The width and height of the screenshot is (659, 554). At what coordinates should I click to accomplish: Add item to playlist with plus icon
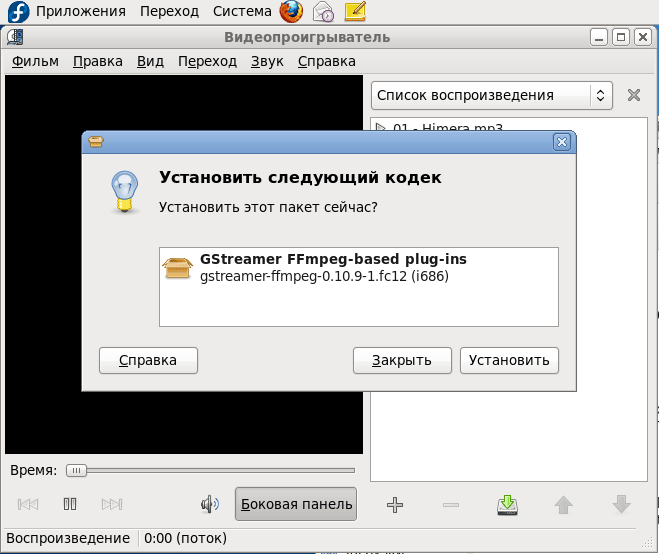(x=395, y=505)
